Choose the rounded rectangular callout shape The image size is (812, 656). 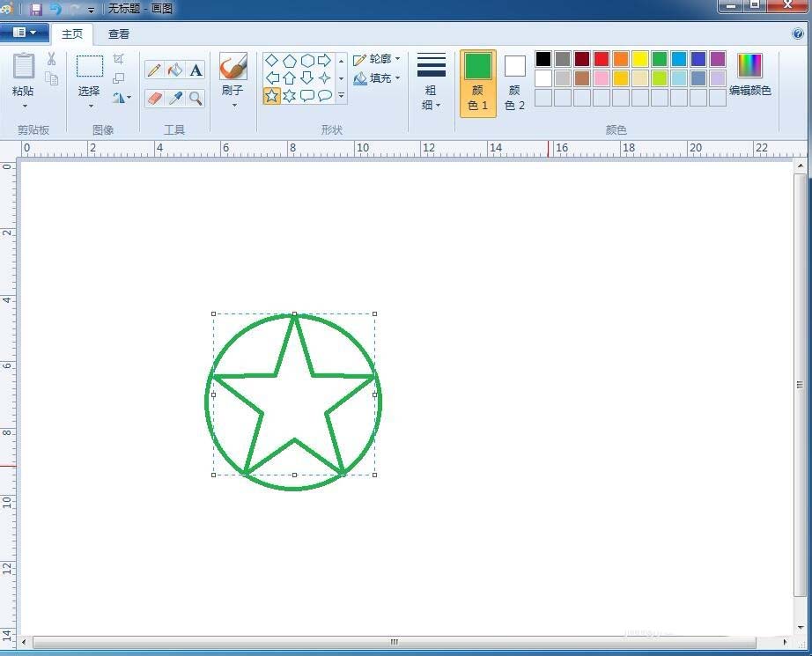(307, 96)
